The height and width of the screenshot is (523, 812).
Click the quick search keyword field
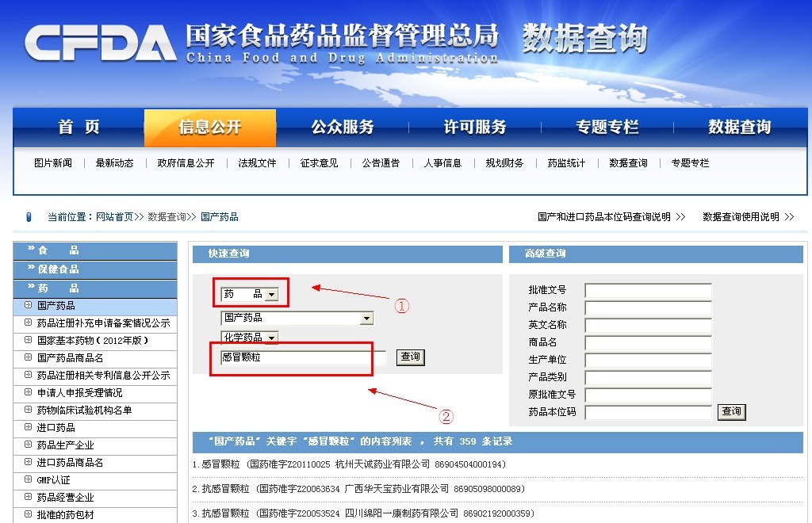(304, 357)
